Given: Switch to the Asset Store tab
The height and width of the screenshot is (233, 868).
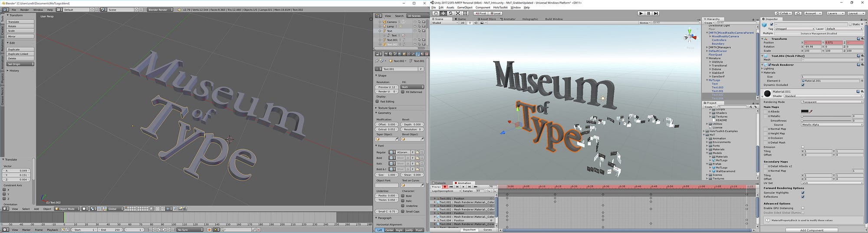Looking at the screenshot, I should (487, 19).
